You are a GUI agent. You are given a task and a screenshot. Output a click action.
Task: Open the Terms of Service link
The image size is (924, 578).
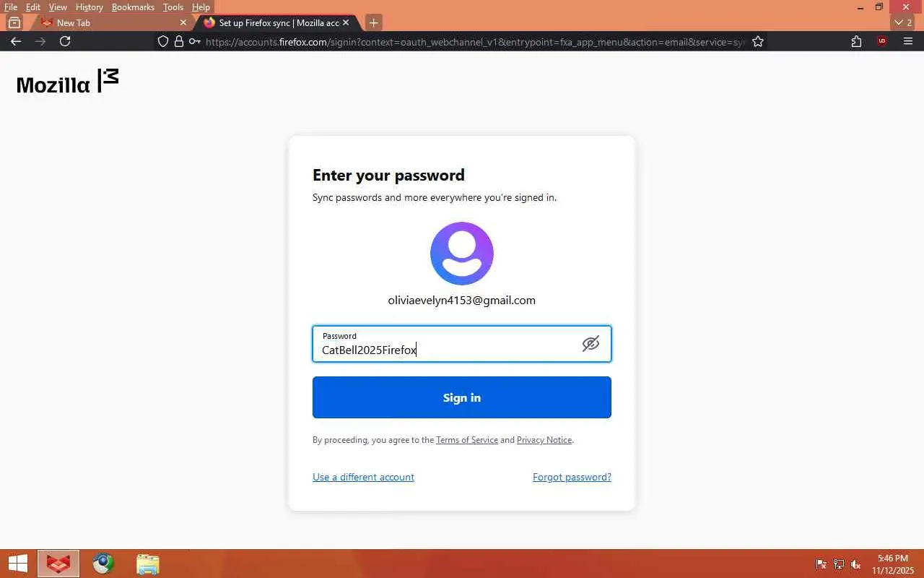(467, 440)
